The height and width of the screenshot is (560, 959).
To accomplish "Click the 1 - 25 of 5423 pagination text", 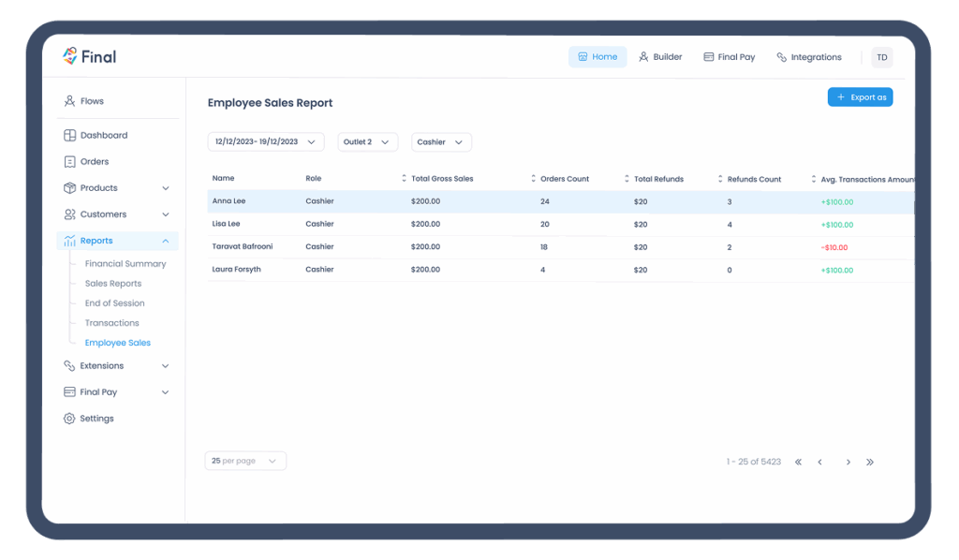I will point(754,462).
